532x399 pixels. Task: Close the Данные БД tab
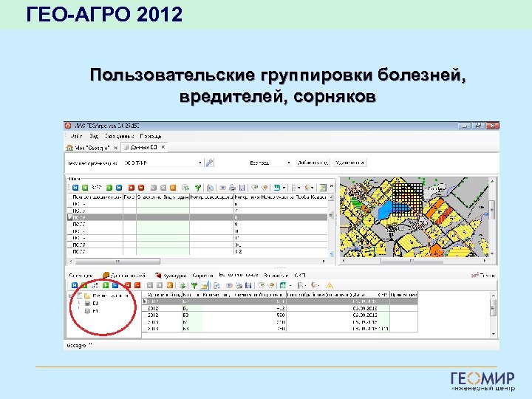coord(163,147)
